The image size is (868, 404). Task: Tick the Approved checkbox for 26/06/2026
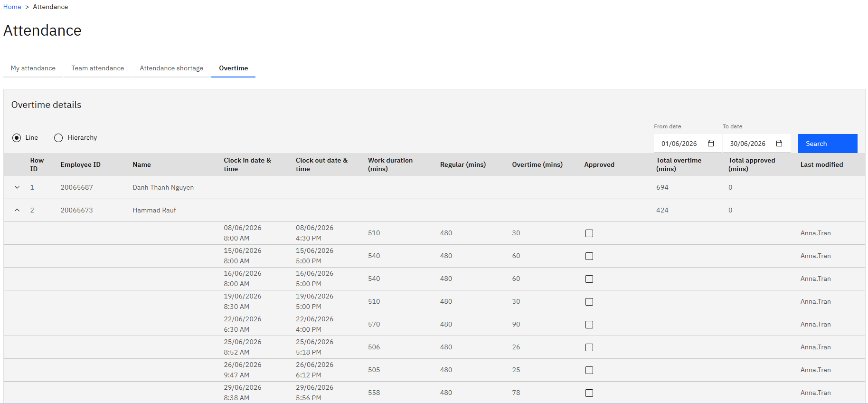tap(589, 370)
